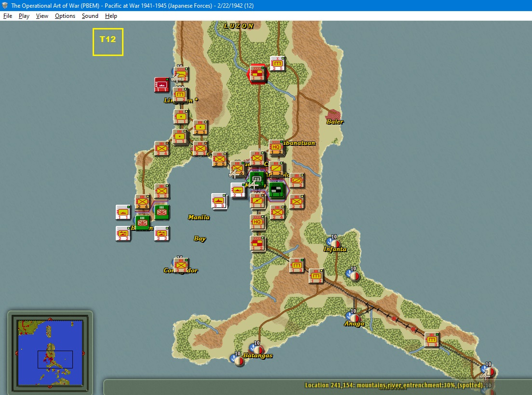
Task: Select the XXXX unit with aircraft north of Lingayen
Action: [x=181, y=74]
